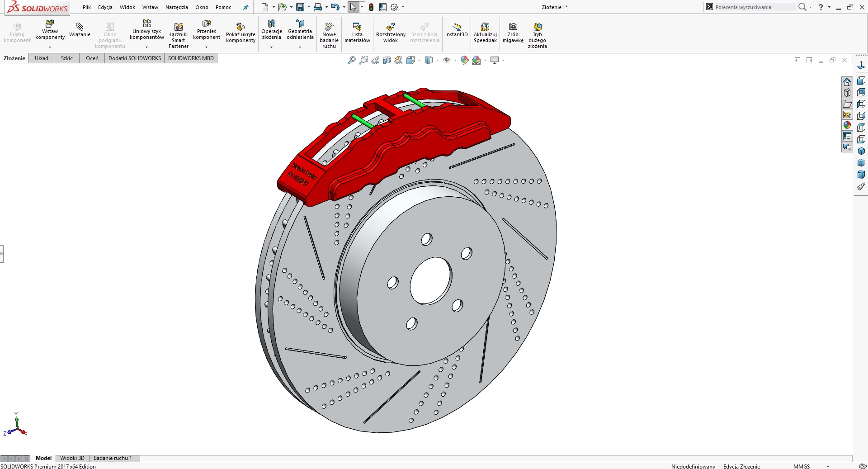Pin the toolbar with the pushpin icon
The height and width of the screenshot is (469, 868).
(245, 7)
